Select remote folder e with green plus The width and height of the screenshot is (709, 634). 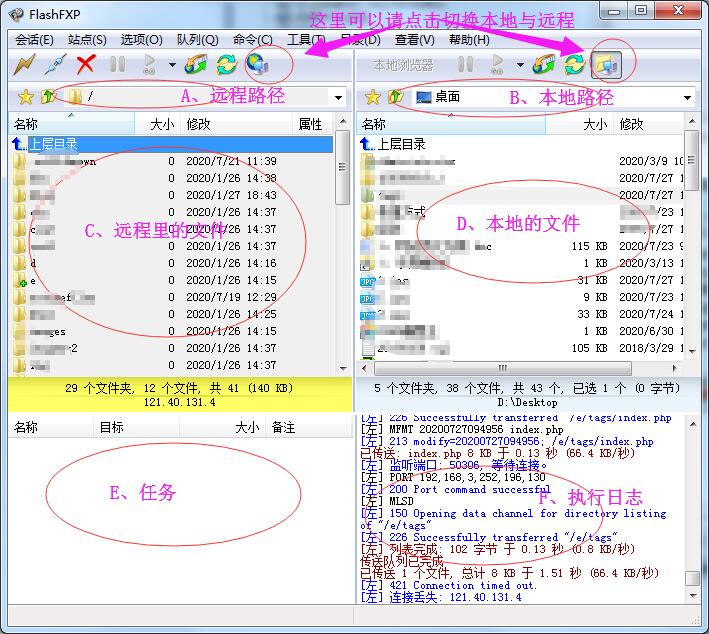171,280
